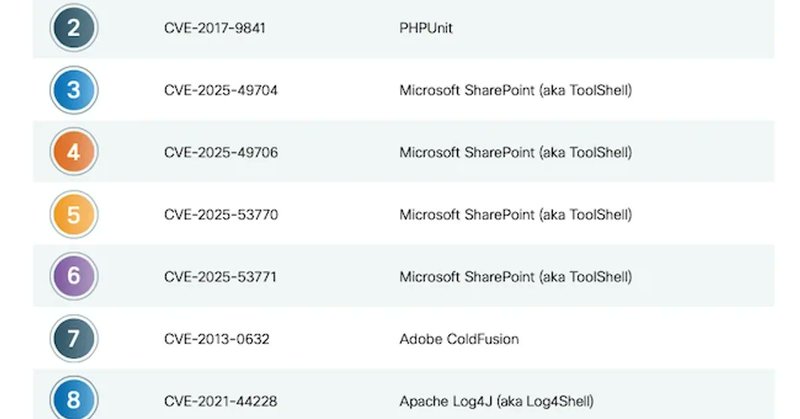
Task: Select the orange number 4 badge
Action: click(x=73, y=152)
